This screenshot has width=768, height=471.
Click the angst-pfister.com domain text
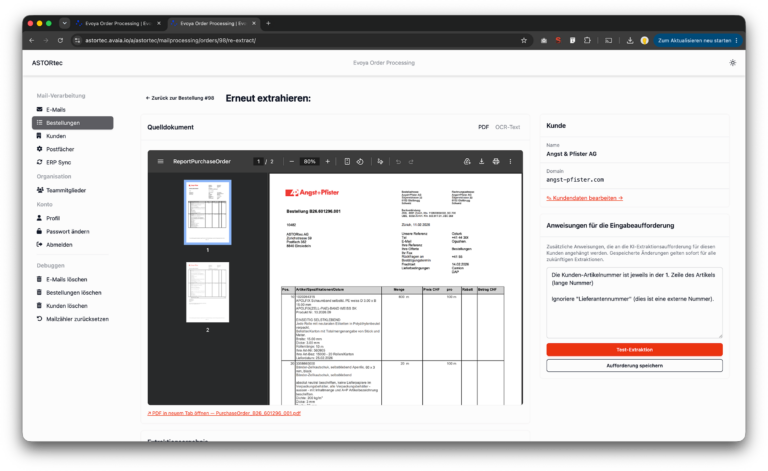[x=575, y=180]
